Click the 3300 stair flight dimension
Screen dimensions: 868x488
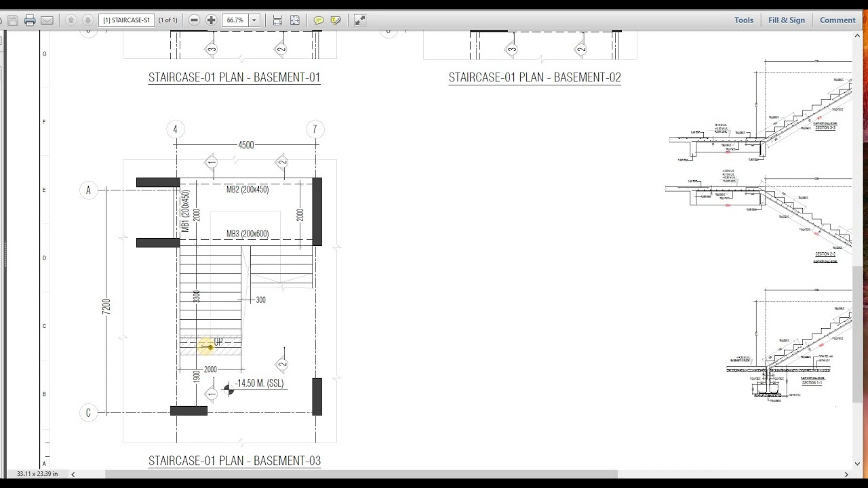pyautogui.click(x=197, y=296)
